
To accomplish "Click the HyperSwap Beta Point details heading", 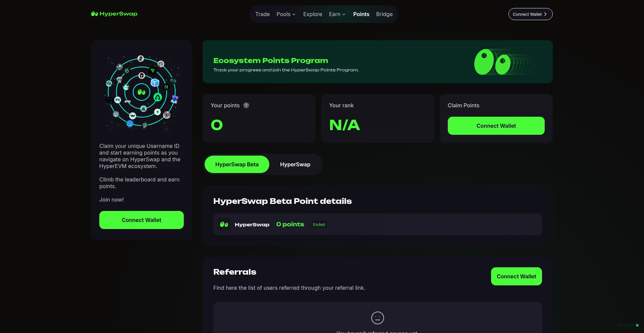I will (x=282, y=201).
